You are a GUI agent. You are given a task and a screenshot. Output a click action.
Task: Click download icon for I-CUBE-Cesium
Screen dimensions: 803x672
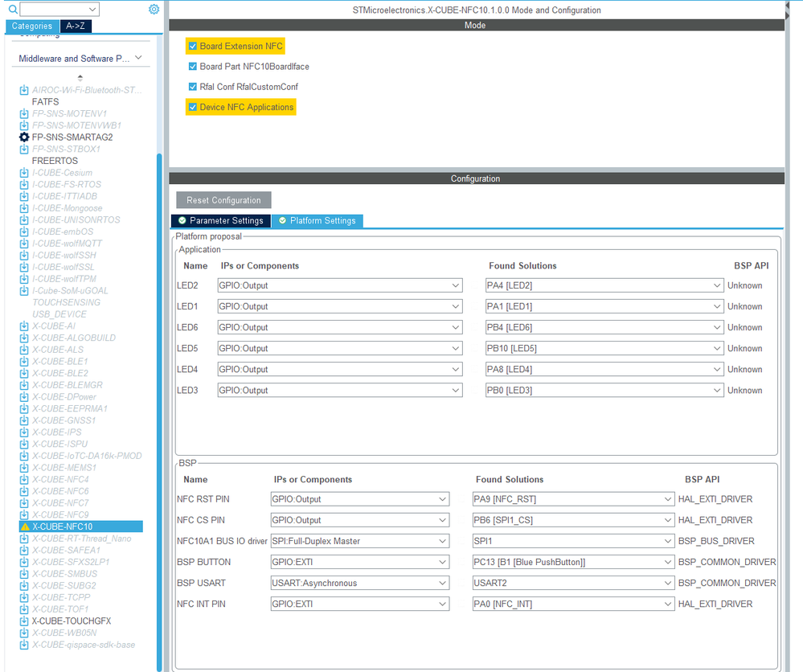point(24,173)
